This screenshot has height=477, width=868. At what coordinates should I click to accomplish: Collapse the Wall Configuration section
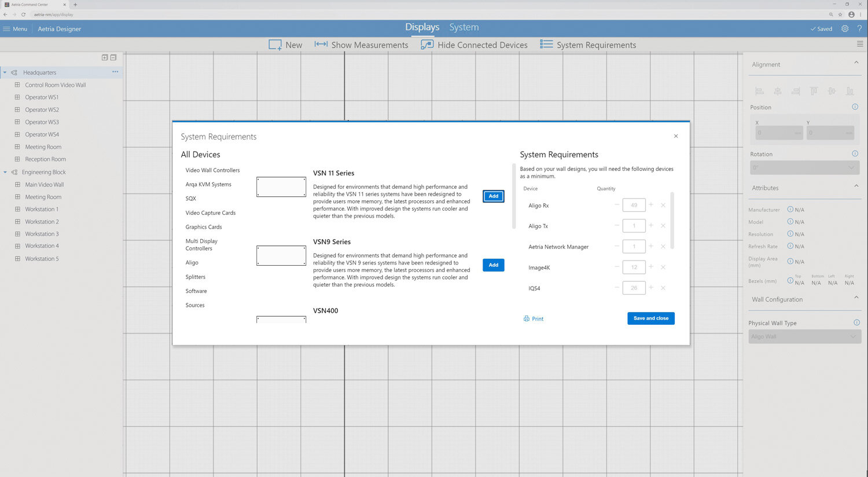pyautogui.click(x=856, y=298)
